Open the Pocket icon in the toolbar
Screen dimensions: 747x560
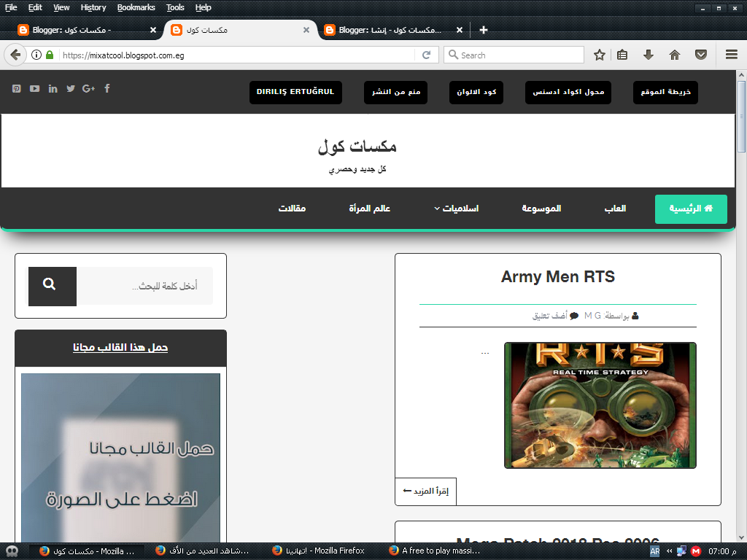click(x=701, y=55)
